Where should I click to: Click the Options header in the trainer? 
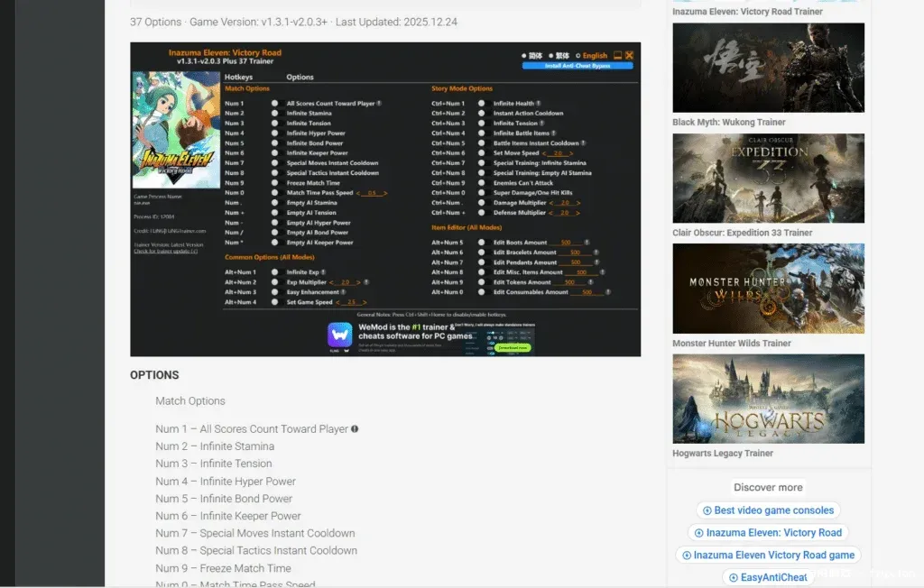[x=300, y=78]
